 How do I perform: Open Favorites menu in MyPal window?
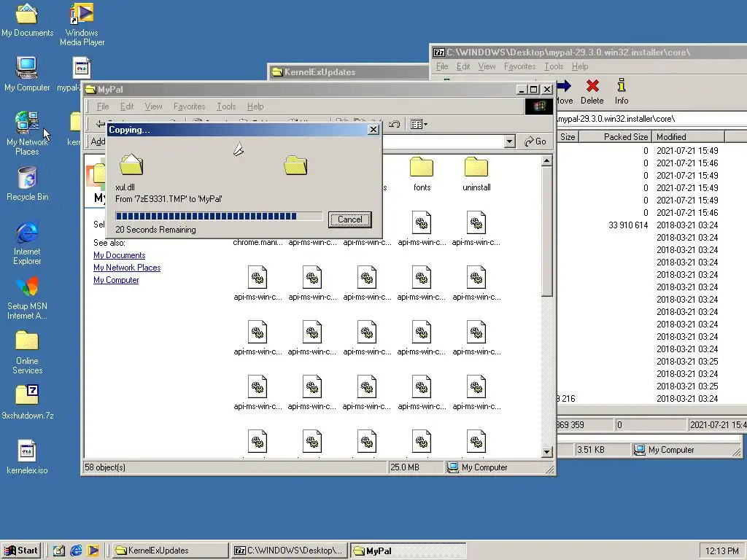pos(189,106)
